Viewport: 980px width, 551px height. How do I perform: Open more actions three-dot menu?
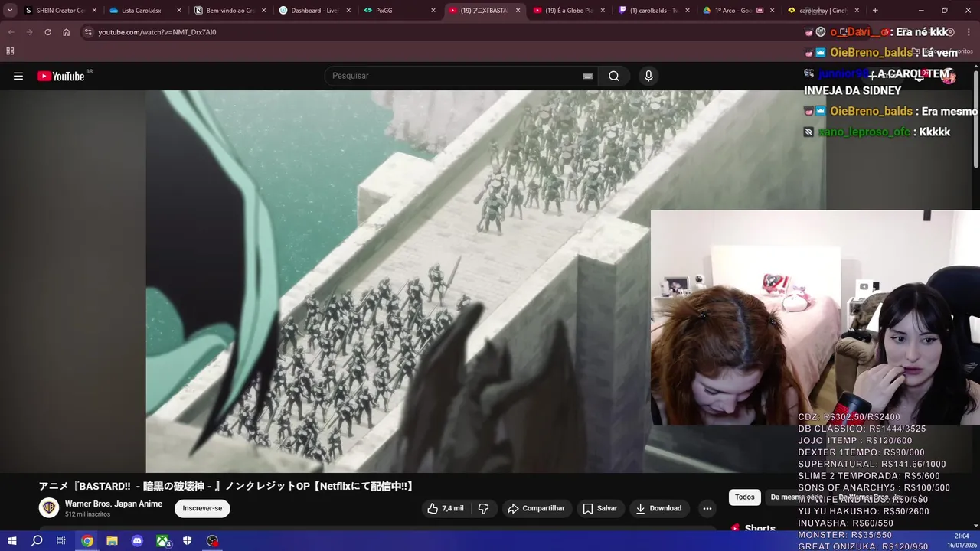pyautogui.click(x=707, y=508)
